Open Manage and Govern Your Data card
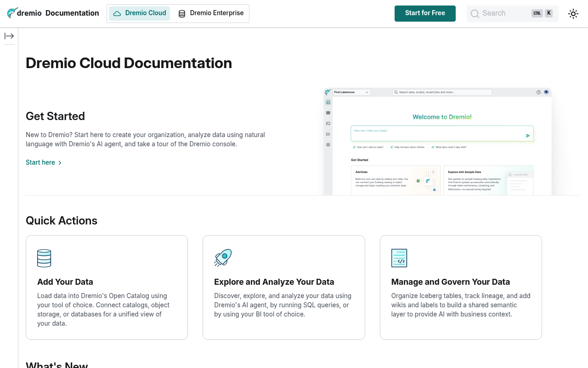This screenshot has width=588, height=368. 461,287
